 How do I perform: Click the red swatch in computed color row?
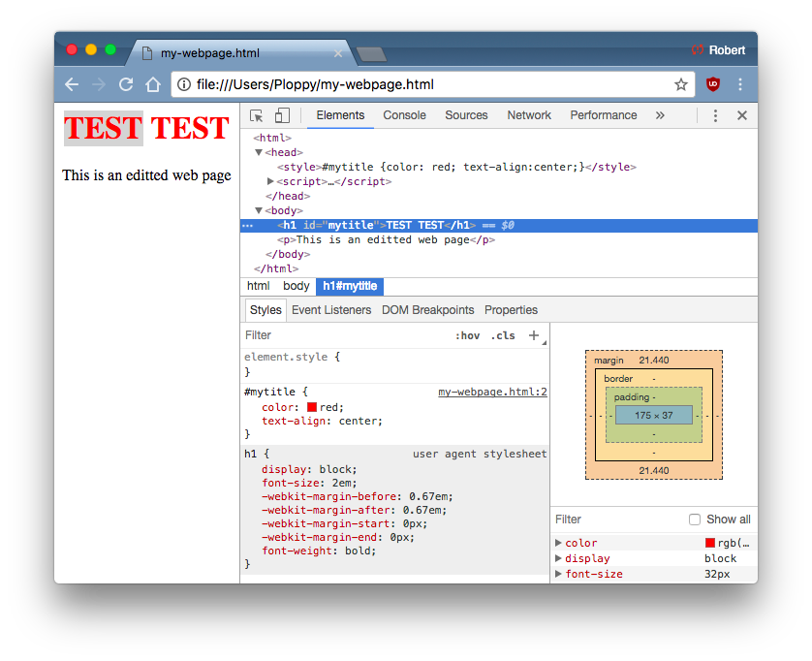[710, 543]
